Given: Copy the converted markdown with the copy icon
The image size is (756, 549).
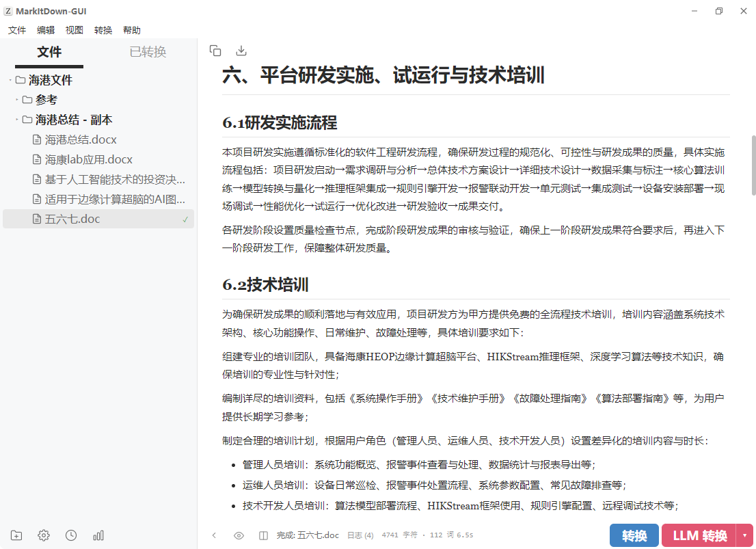Looking at the screenshot, I should coord(215,51).
